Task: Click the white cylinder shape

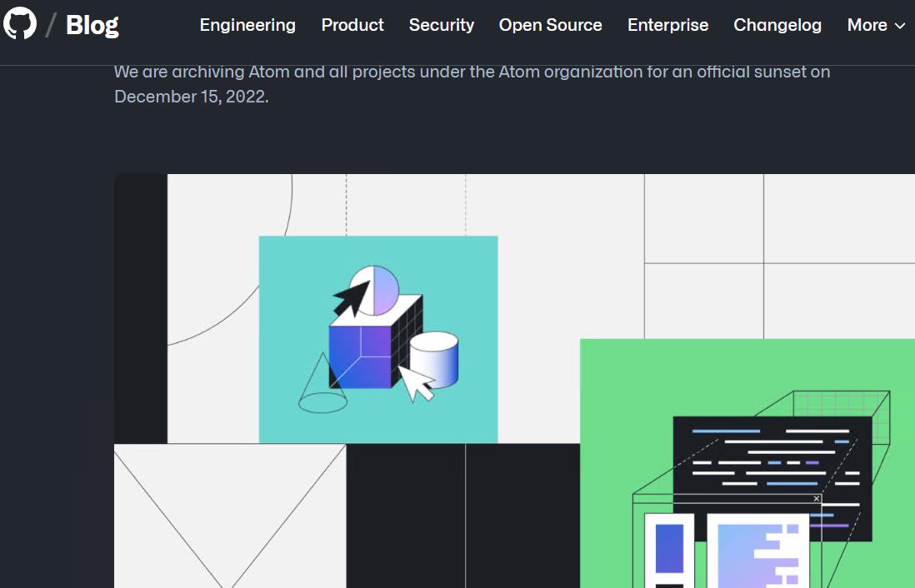Action: 433,360
